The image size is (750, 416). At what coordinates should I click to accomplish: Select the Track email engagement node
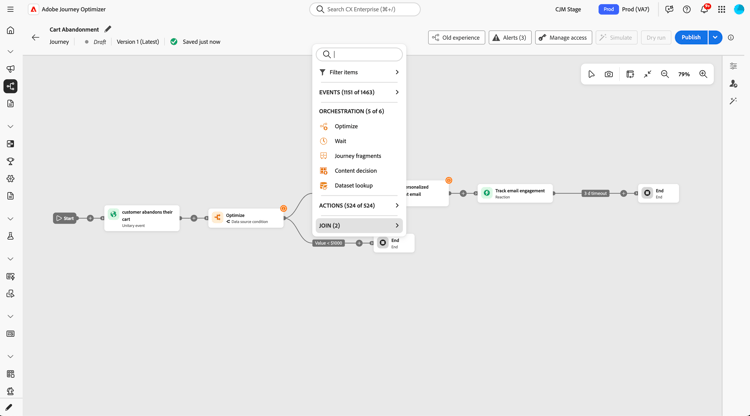coord(515,193)
